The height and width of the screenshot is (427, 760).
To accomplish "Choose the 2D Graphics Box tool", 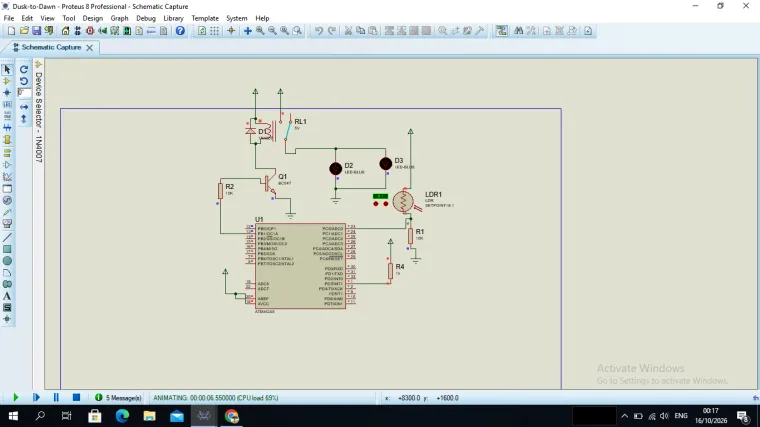I will pos(7,249).
